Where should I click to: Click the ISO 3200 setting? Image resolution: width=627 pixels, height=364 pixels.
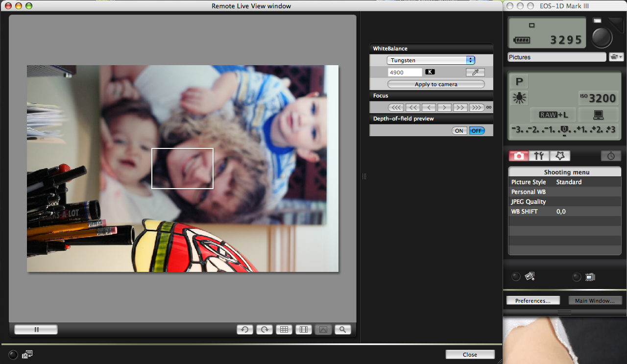(x=597, y=98)
